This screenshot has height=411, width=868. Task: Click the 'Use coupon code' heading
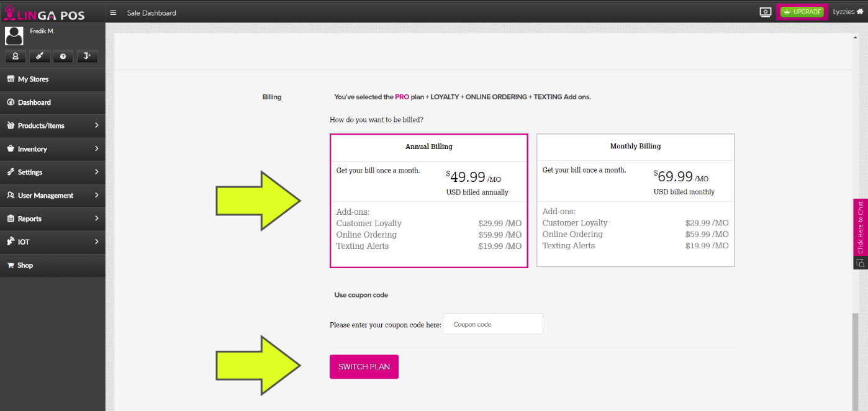pyautogui.click(x=361, y=295)
